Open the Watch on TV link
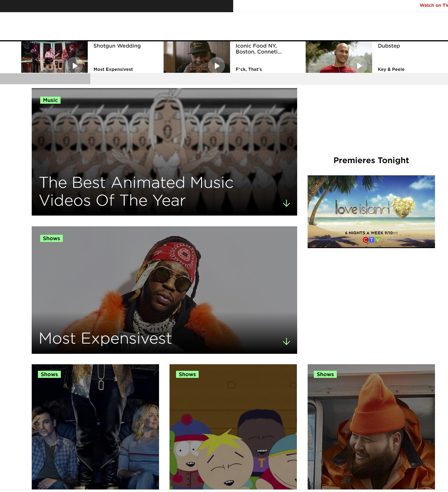The width and height of the screenshot is (448, 492). pos(434,5)
